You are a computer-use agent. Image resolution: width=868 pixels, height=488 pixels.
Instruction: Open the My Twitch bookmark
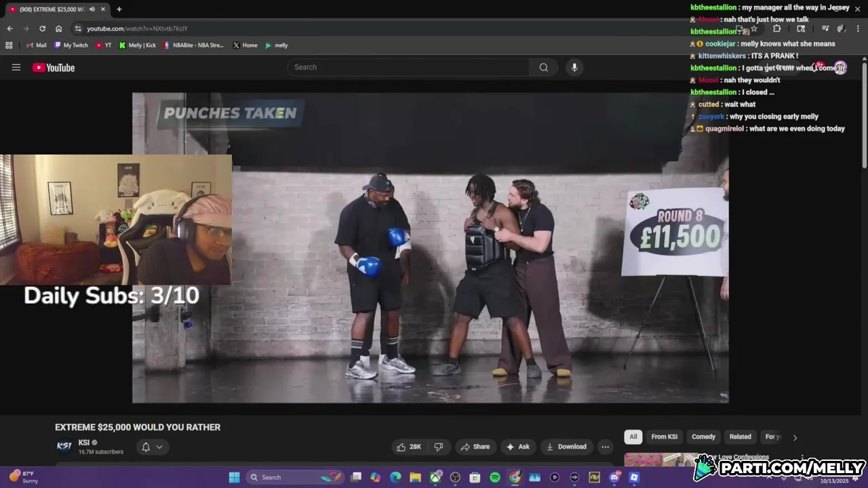(71, 45)
